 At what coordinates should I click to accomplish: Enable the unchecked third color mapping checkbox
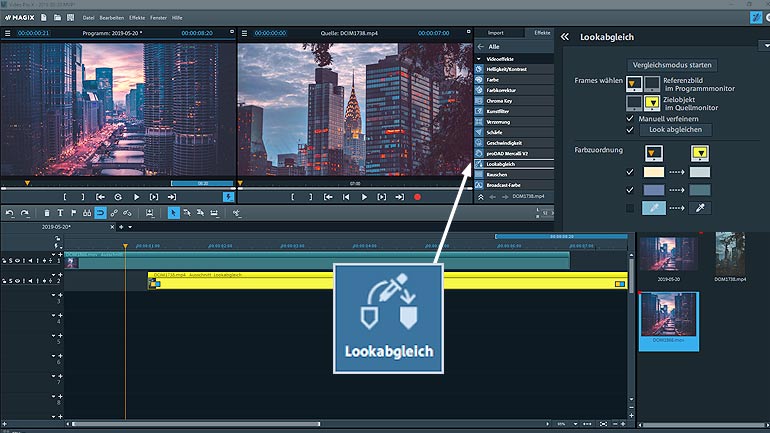(x=630, y=208)
